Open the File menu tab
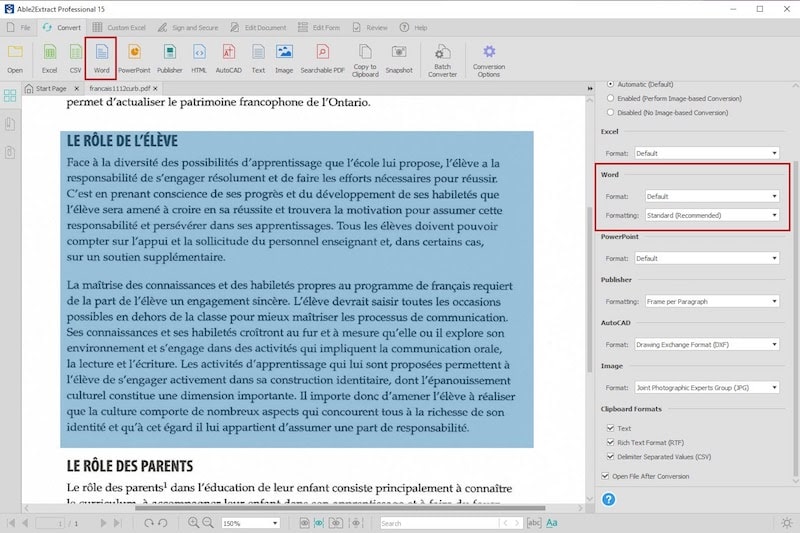Screen dimensions: 800x533 tap(18, 28)
